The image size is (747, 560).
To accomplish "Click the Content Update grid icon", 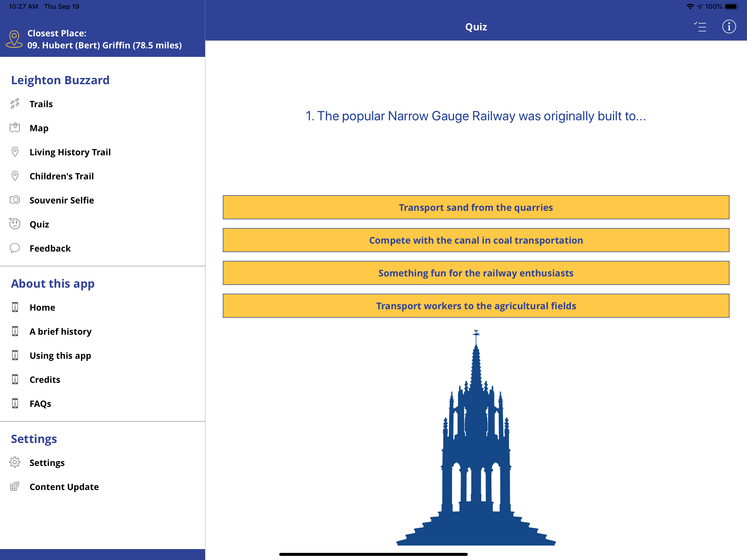I will 15,486.
